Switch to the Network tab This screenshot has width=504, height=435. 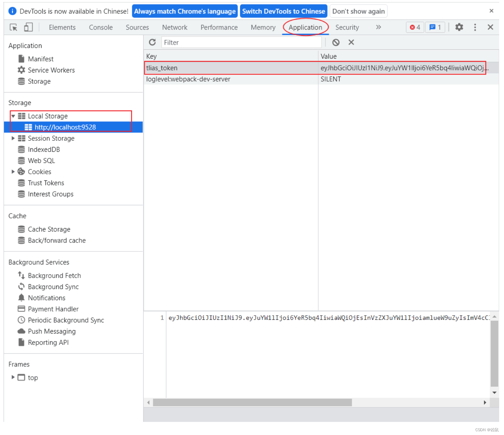[x=174, y=27]
